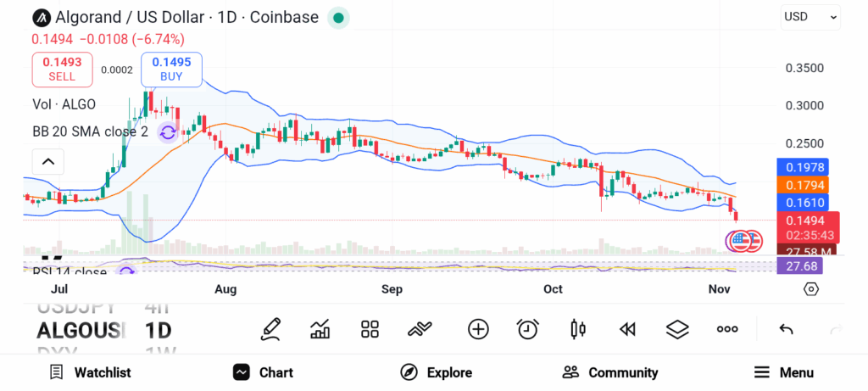
Task: Create an alert with the alarm clock icon
Action: coord(528,329)
